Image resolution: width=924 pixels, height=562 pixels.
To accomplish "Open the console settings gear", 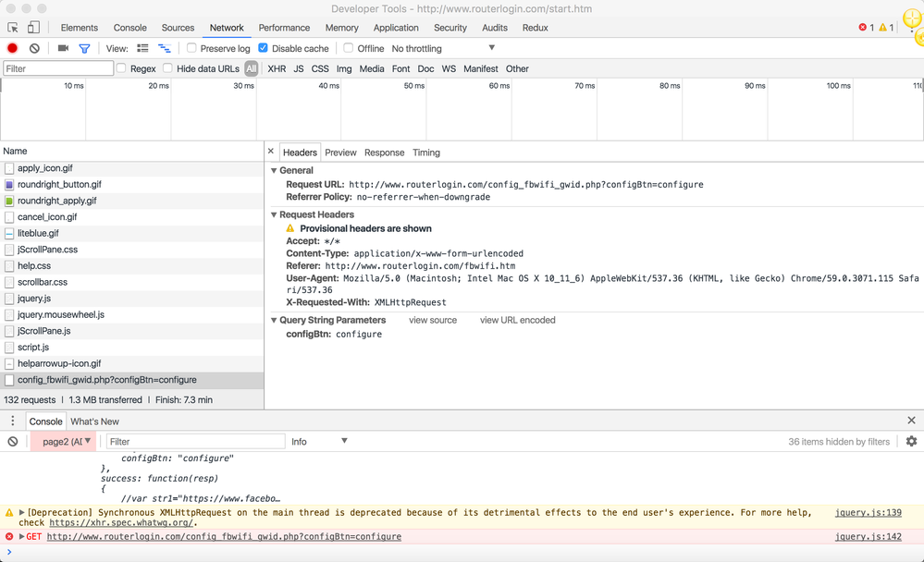I will 911,442.
